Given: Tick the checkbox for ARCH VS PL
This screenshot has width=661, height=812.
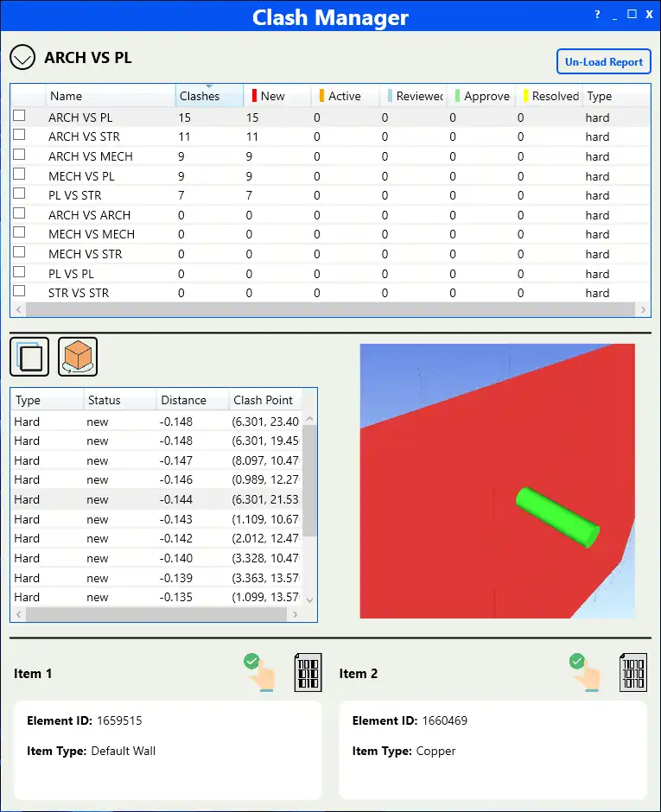Looking at the screenshot, I should 19,117.
